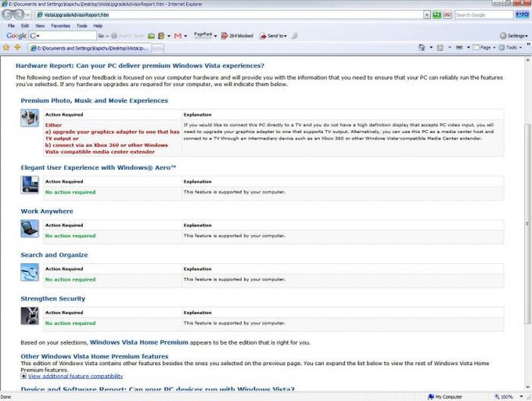
Task: Click the Home icon in the command bar
Action: tap(422, 48)
